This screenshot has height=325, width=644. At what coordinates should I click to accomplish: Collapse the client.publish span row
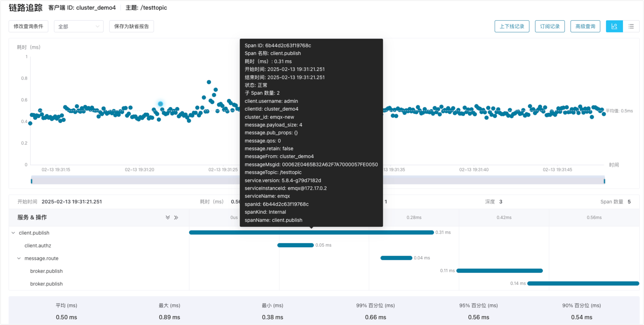(13, 233)
